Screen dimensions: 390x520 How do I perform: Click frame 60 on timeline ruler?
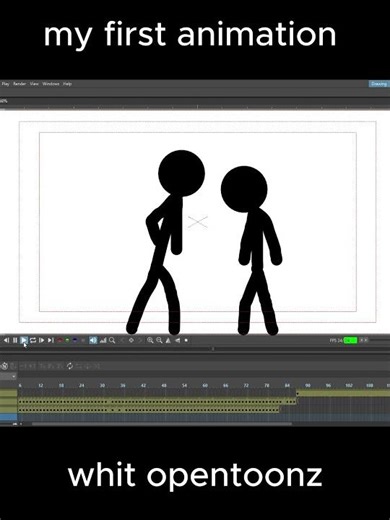(205, 385)
